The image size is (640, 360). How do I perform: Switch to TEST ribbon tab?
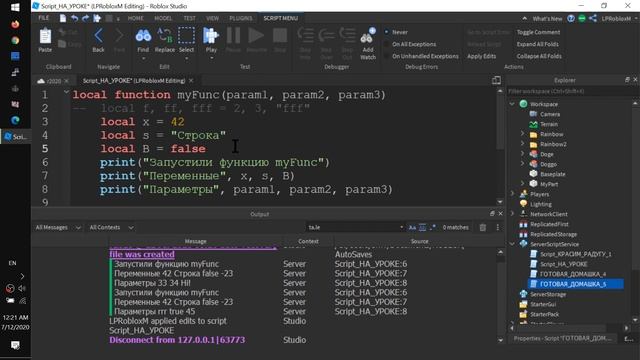189,18
